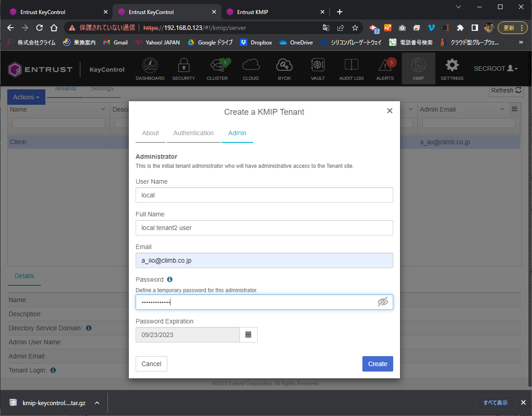Toggle password visibility eye icon
Viewport: 532px width, 416px height.
click(x=383, y=302)
